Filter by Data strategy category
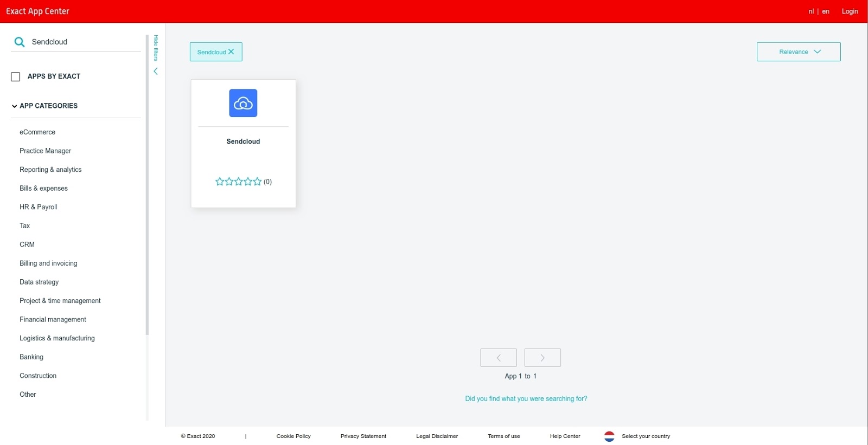The width and height of the screenshot is (868, 445). [39, 282]
